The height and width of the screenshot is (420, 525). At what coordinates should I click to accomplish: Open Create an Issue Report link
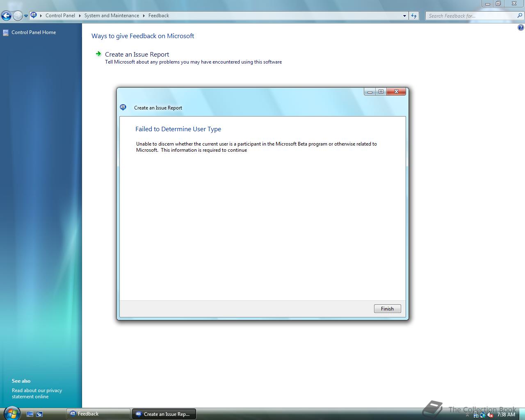tap(137, 54)
